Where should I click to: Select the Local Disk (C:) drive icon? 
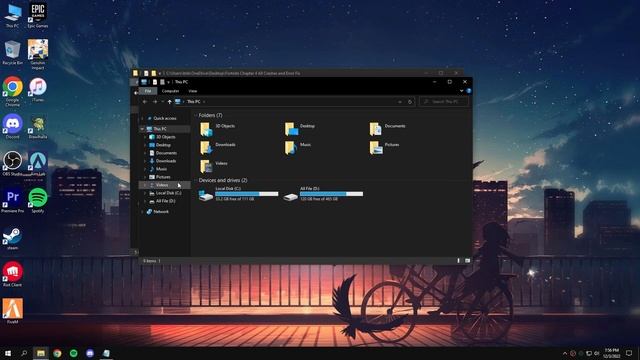(x=206, y=196)
